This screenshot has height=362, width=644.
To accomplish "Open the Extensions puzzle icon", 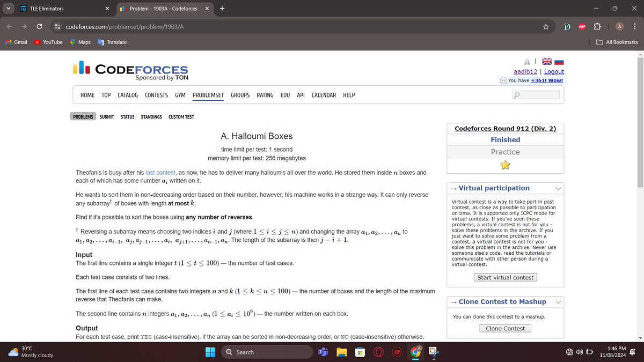I will point(597,26).
